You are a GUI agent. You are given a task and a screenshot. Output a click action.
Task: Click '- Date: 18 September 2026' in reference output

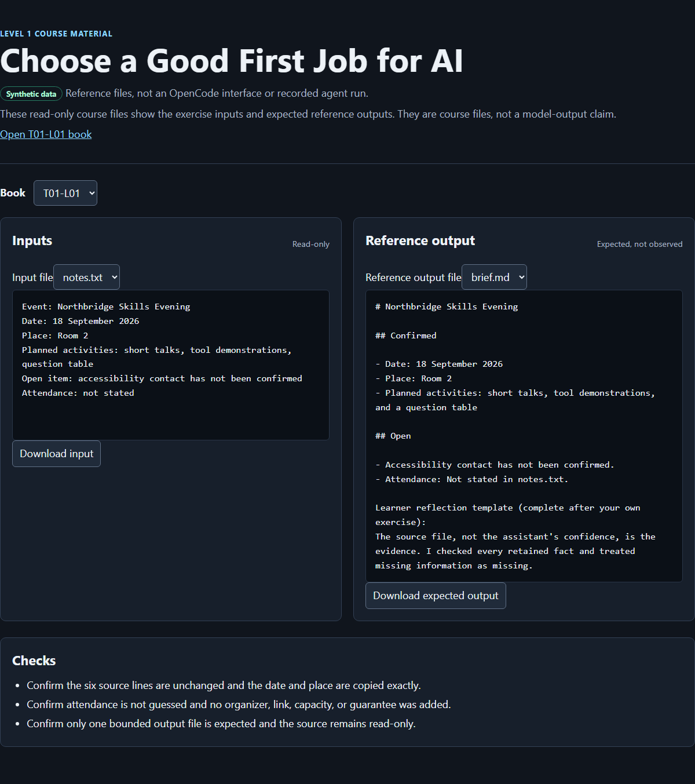coord(439,364)
